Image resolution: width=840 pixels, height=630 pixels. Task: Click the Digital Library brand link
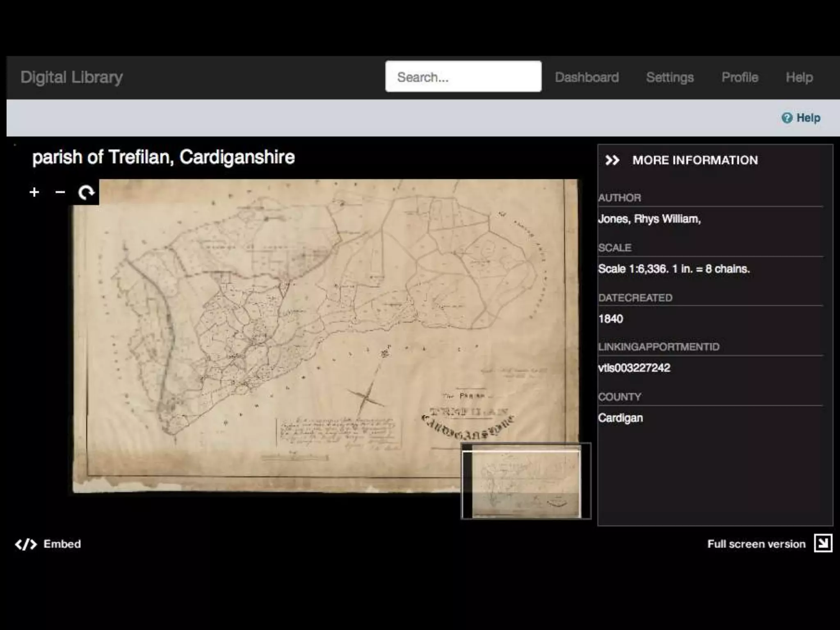click(x=71, y=77)
